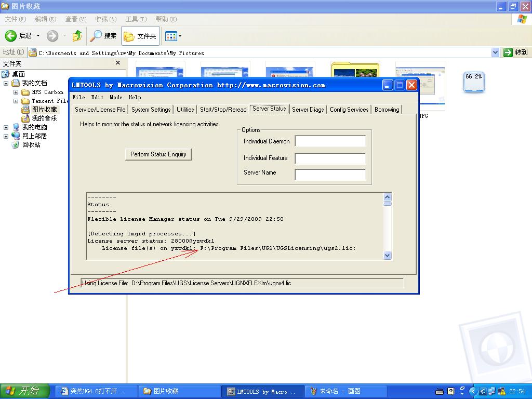Switch to the Server Diags tab
The image size is (532, 399).
click(x=308, y=109)
